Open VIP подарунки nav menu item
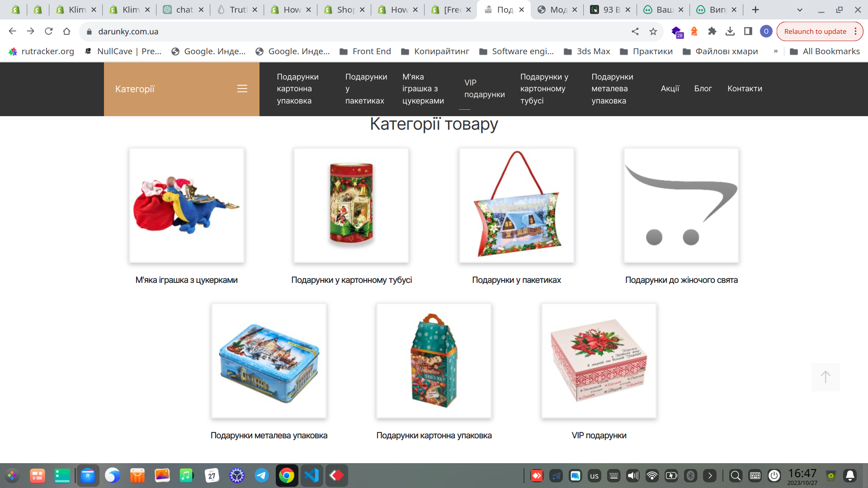 coord(484,89)
